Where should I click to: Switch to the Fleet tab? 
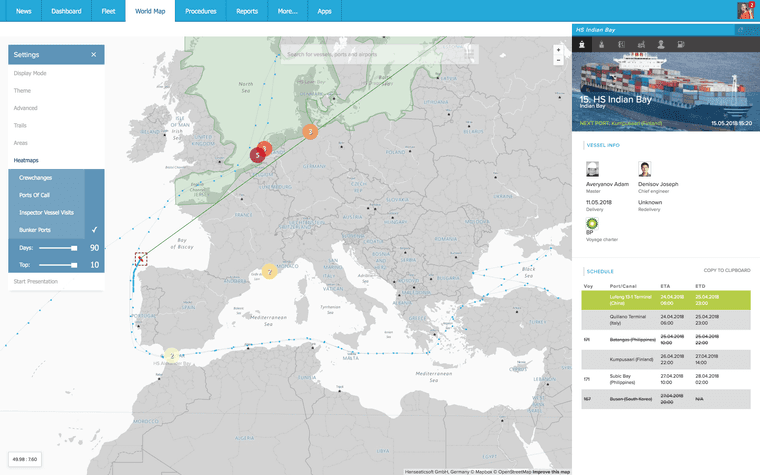pos(109,11)
